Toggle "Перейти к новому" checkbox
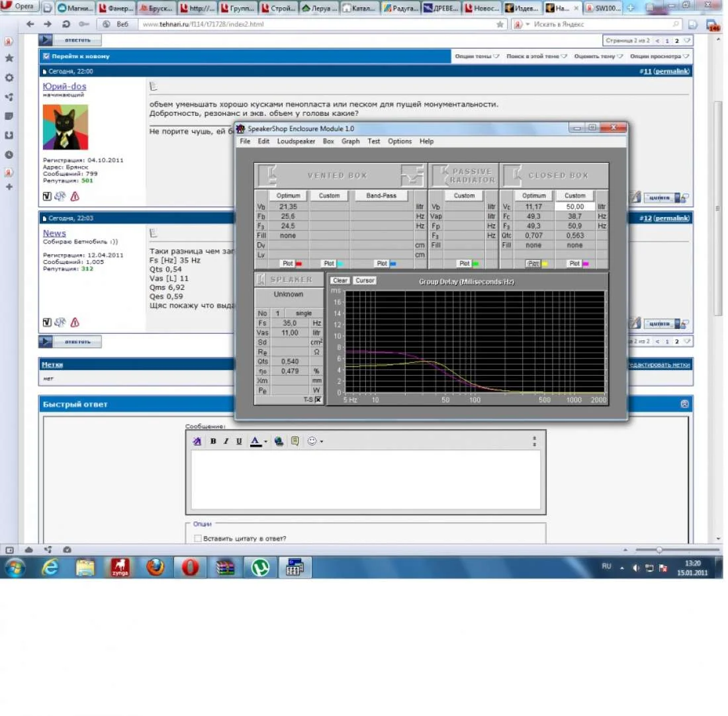 (46, 56)
